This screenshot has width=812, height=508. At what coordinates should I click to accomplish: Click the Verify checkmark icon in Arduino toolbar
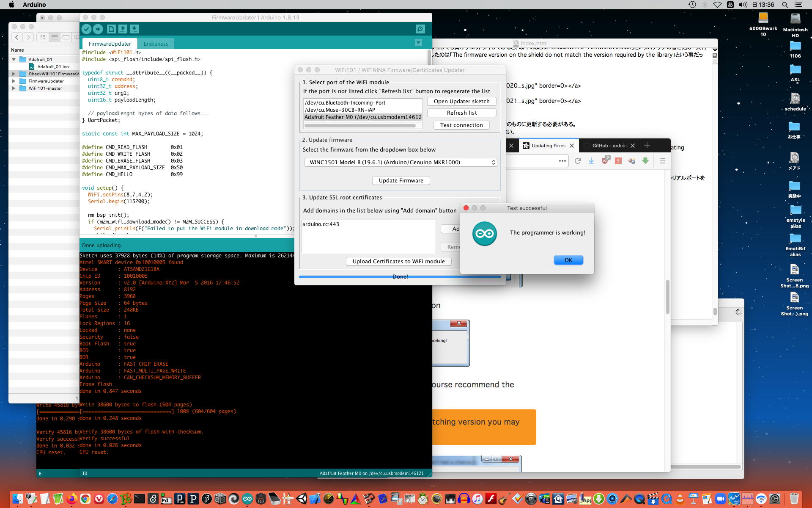[86, 29]
